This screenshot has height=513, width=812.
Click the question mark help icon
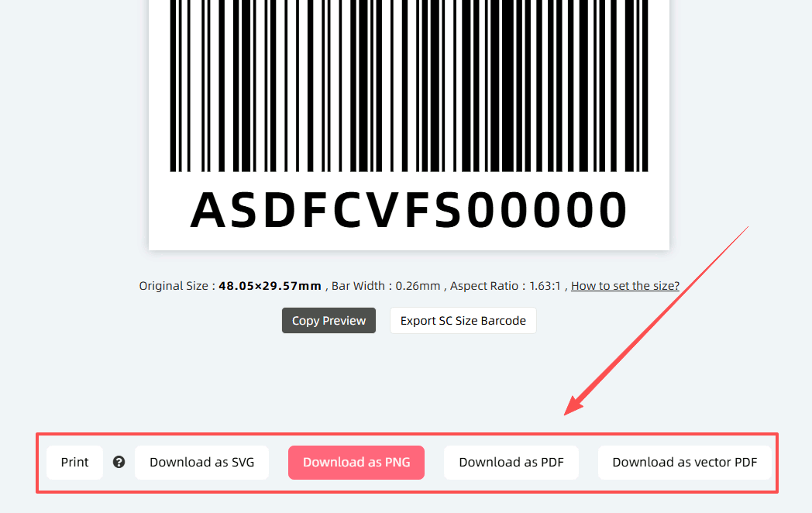119,462
